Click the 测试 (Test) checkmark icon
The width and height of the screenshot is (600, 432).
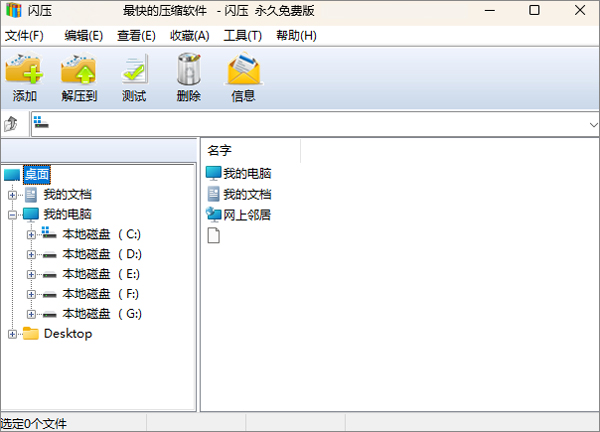[x=134, y=69]
